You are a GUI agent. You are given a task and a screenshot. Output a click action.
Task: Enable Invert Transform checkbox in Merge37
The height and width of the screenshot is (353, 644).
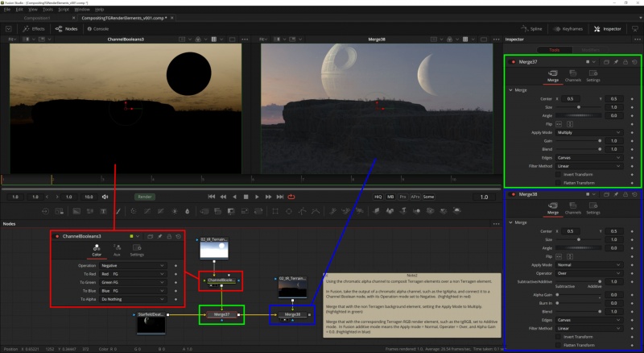[558, 174]
